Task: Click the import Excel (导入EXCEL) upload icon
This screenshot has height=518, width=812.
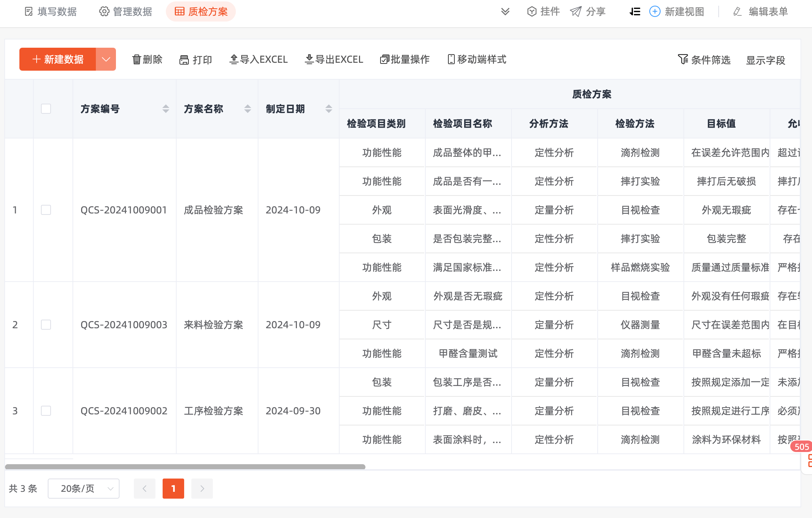Action: (234, 59)
